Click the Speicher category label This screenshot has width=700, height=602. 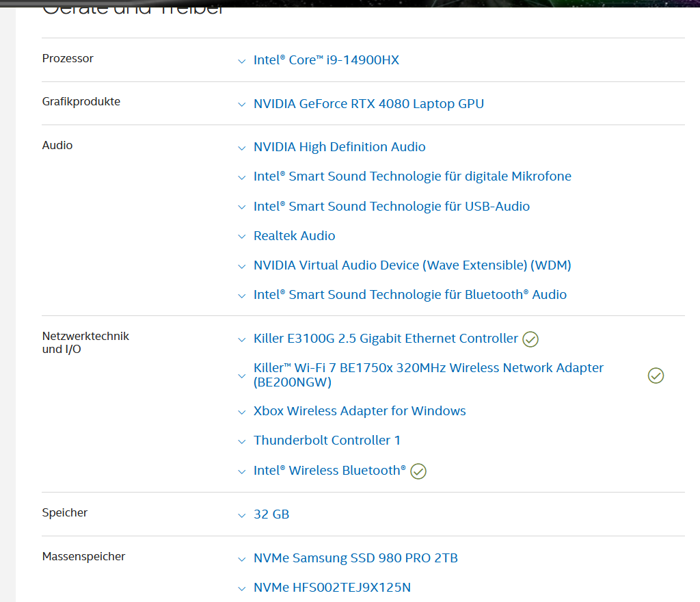pos(65,512)
